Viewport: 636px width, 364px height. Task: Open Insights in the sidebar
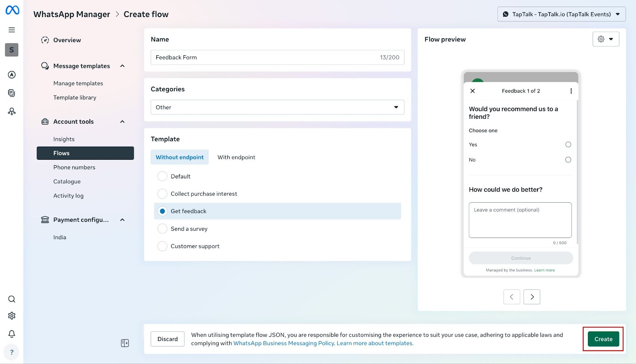(64, 139)
